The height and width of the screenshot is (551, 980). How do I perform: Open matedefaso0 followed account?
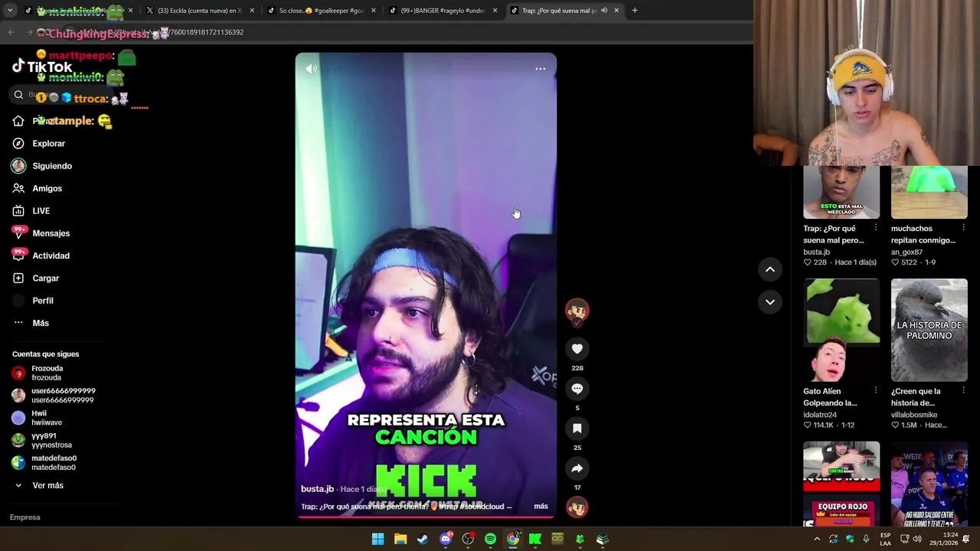click(x=44, y=462)
